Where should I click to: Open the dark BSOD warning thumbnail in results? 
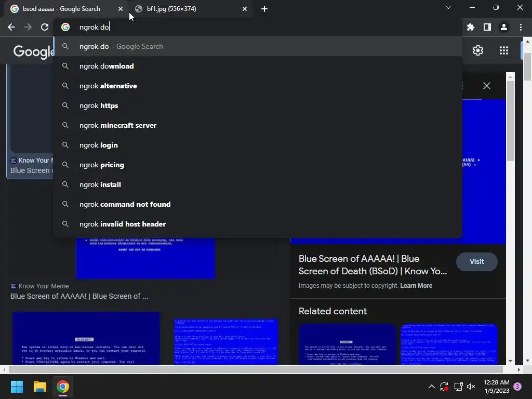(86, 339)
